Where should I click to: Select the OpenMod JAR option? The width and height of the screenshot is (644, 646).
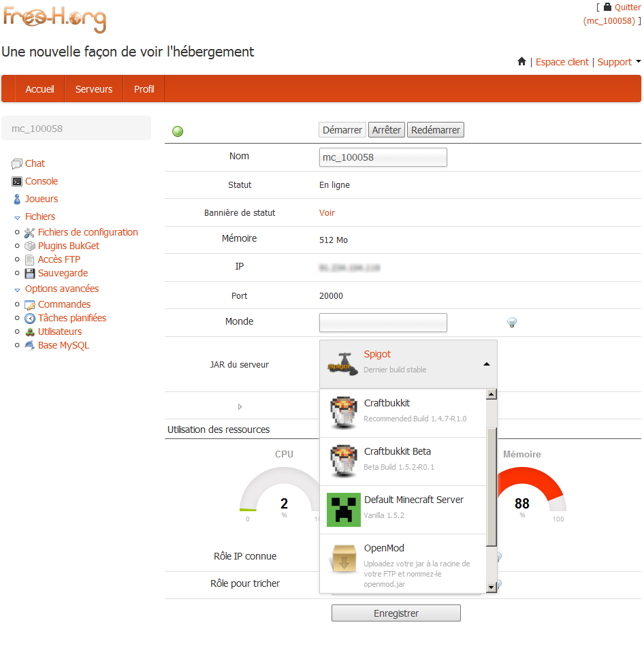click(x=403, y=564)
